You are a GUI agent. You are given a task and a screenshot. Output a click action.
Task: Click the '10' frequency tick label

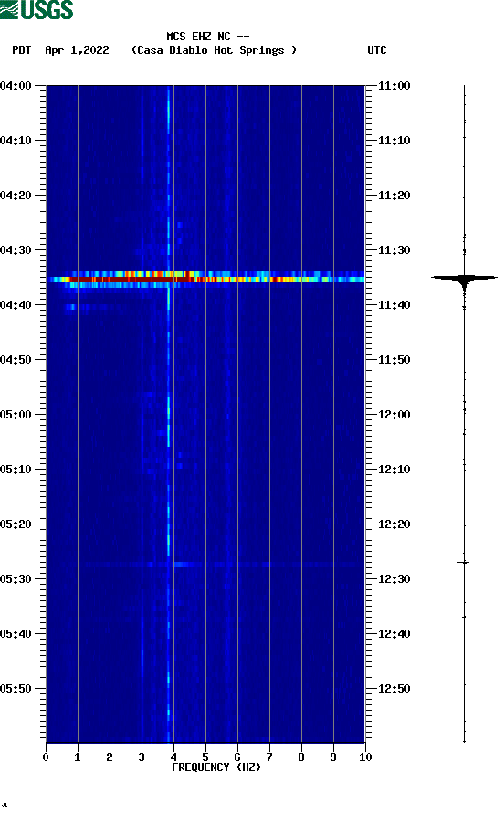[x=365, y=757]
